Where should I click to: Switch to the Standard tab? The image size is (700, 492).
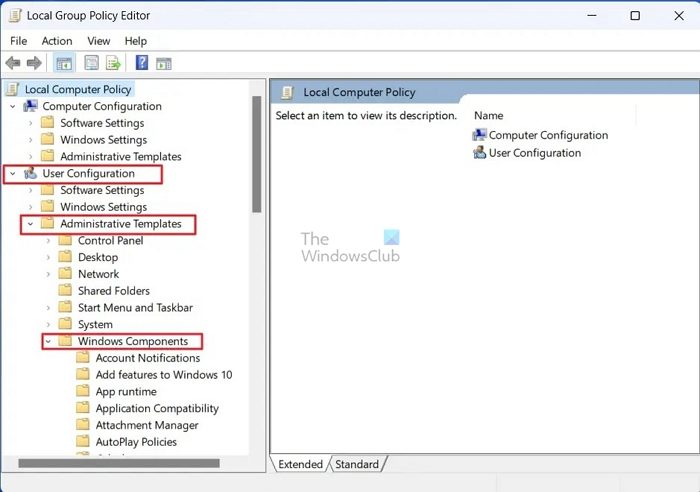pos(357,464)
